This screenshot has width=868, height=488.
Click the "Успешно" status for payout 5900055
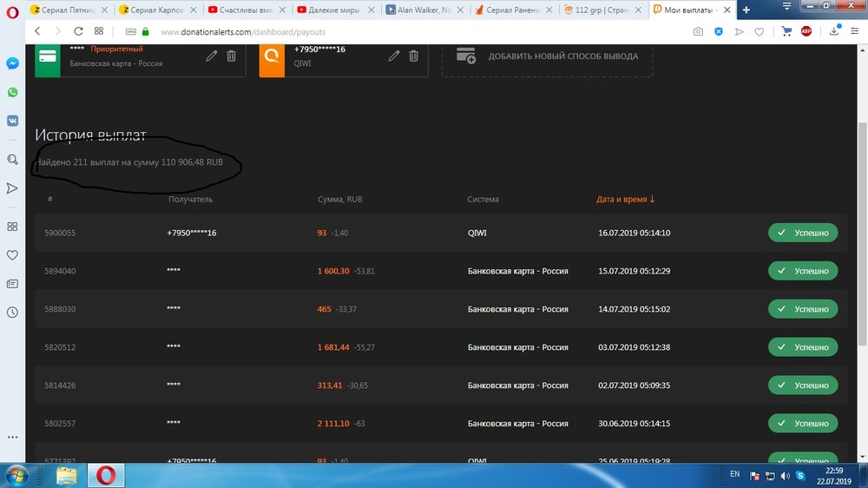[803, 233]
